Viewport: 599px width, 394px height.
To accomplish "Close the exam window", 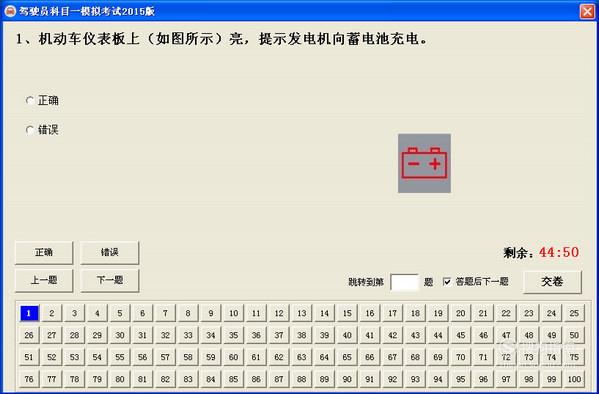I will (587, 11).
